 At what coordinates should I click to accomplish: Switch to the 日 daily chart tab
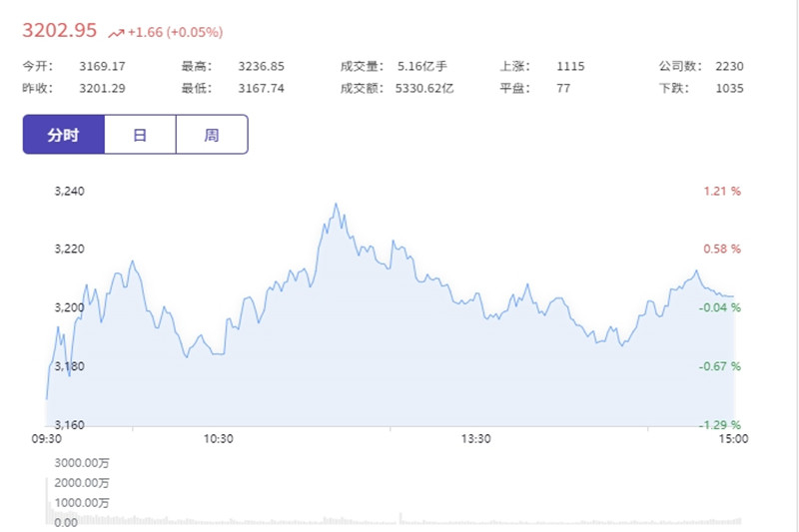point(140,135)
